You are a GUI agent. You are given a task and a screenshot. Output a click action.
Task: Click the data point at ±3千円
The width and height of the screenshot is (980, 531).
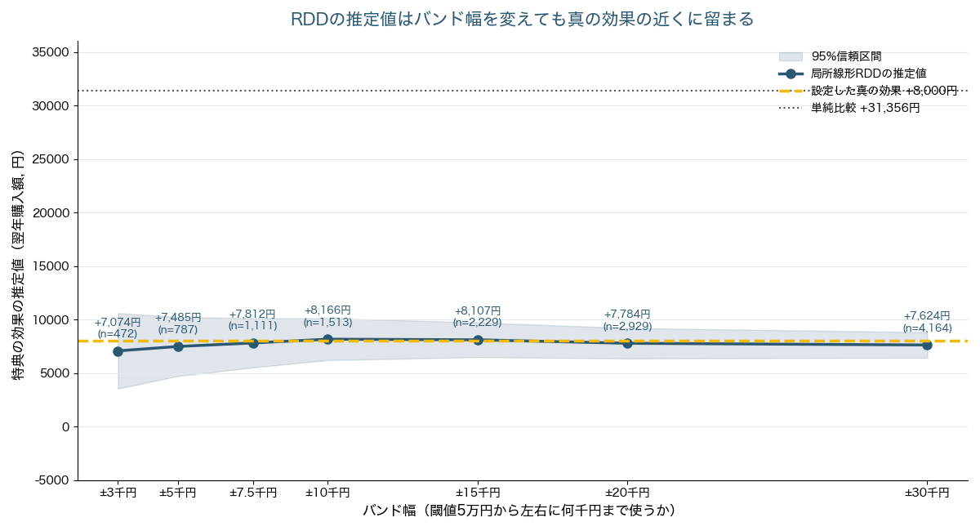click(x=118, y=351)
